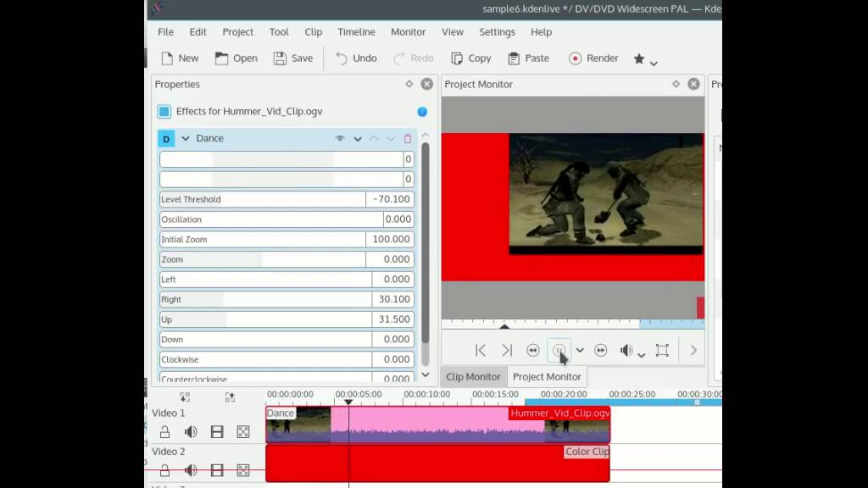The image size is (868, 488).
Task: Click the Paste toolbar button
Action: [528, 58]
